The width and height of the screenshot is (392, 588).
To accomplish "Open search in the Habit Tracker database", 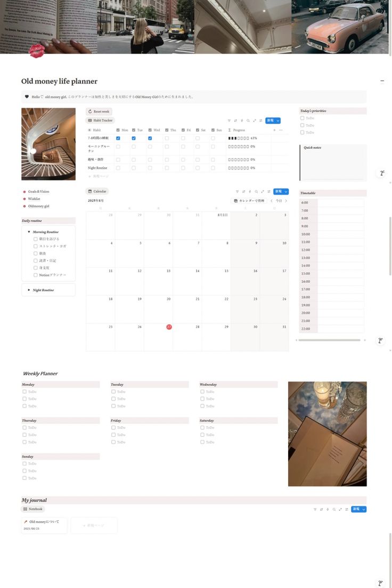I will coord(248,121).
